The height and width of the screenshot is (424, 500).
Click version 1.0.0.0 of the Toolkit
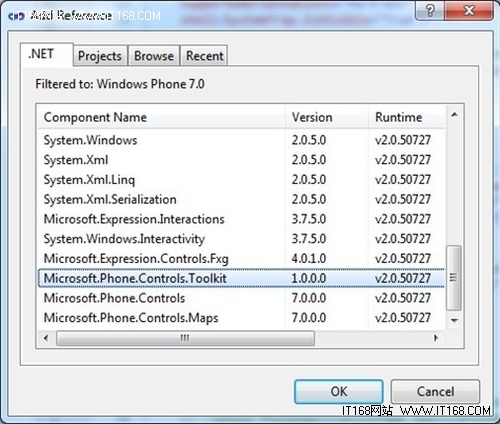pyautogui.click(x=309, y=278)
